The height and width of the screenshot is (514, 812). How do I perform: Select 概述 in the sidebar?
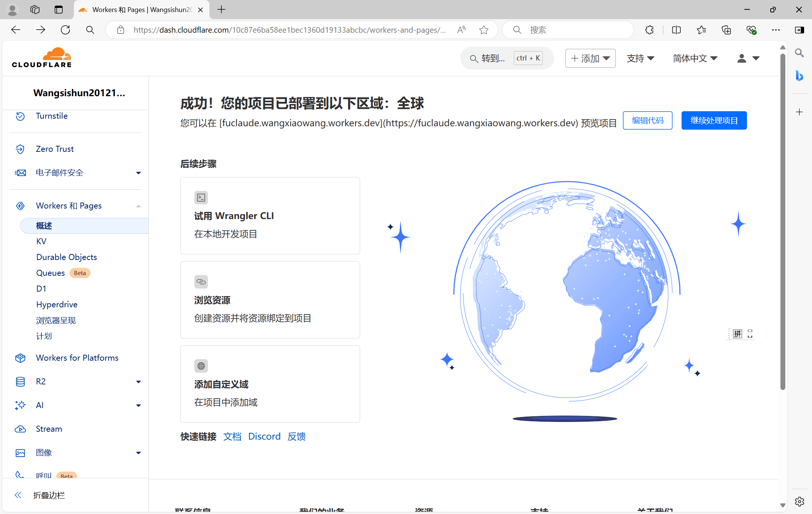[84, 226]
